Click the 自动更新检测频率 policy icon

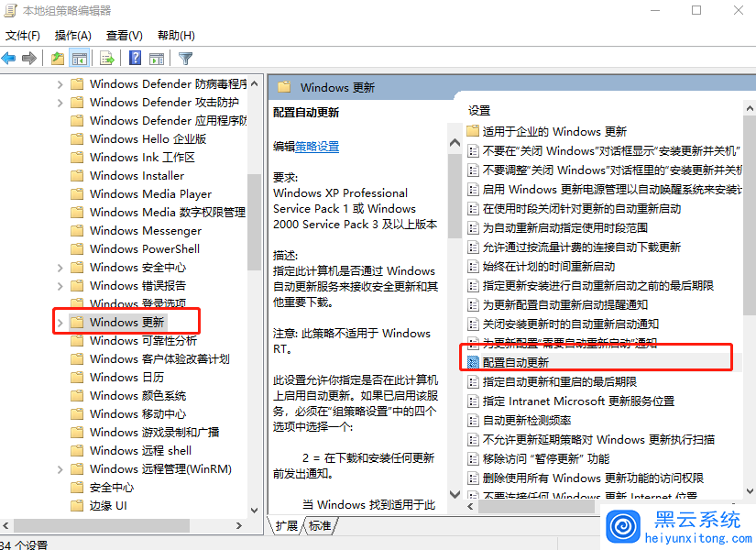[473, 420]
